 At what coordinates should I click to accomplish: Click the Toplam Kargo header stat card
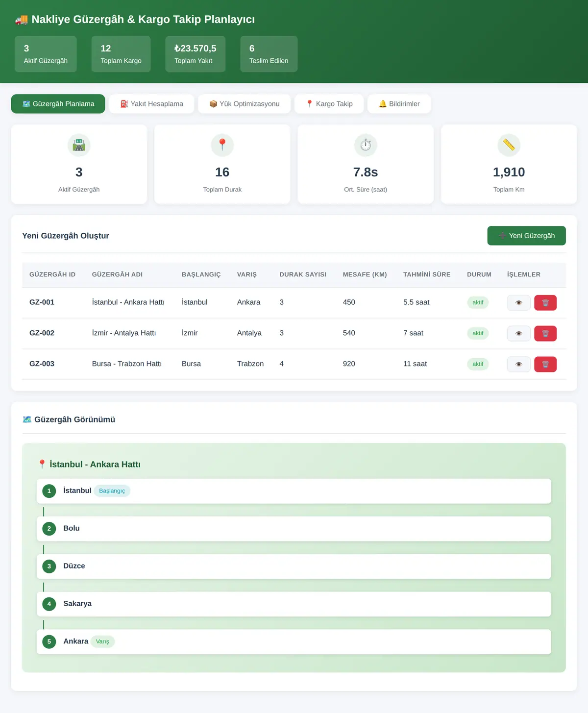[121, 54]
